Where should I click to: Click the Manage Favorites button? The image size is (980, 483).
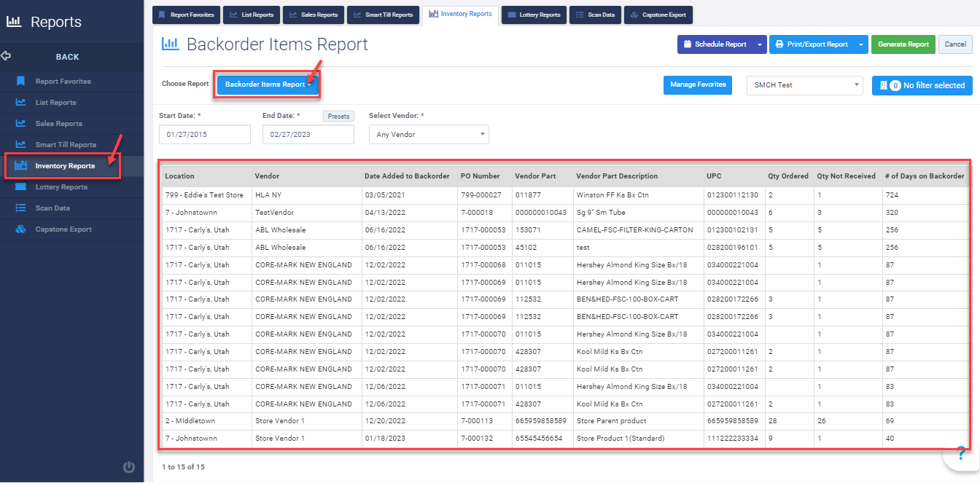pyautogui.click(x=697, y=85)
